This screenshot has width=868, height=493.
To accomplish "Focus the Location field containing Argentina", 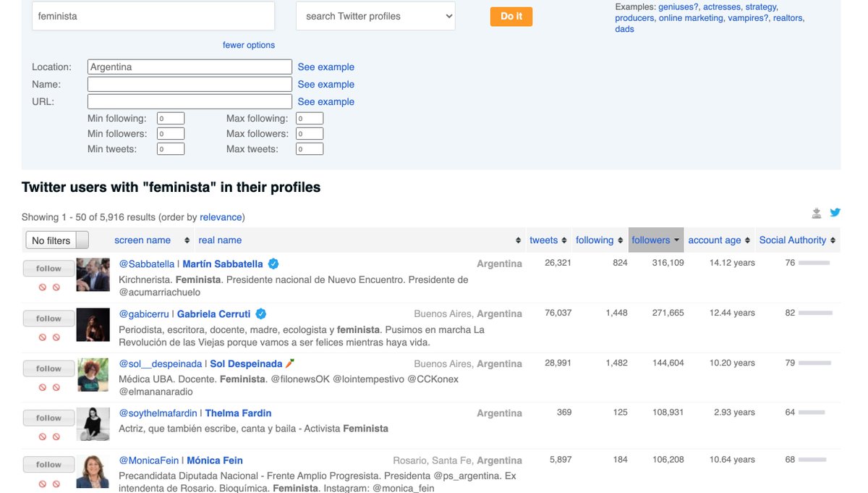I will (190, 67).
